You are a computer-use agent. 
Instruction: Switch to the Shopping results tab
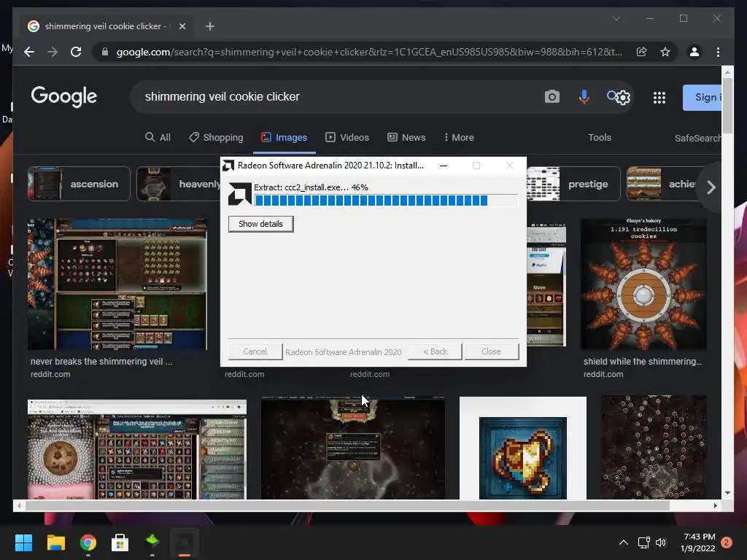[216, 137]
